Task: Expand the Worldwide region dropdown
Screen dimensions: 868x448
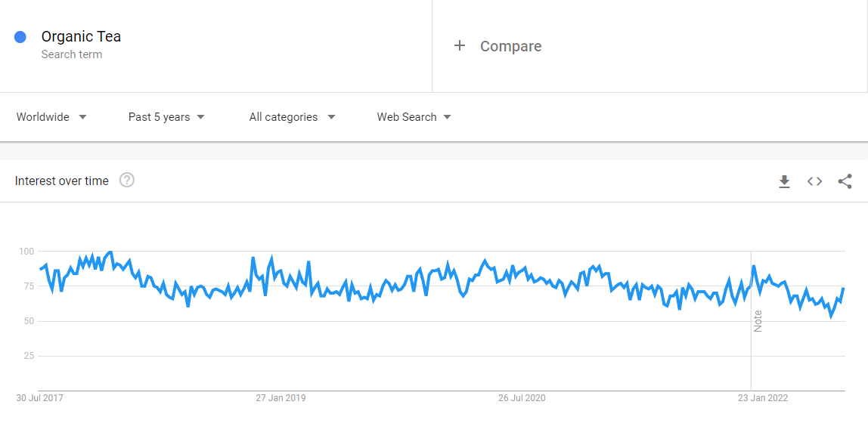Action: click(51, 117)
